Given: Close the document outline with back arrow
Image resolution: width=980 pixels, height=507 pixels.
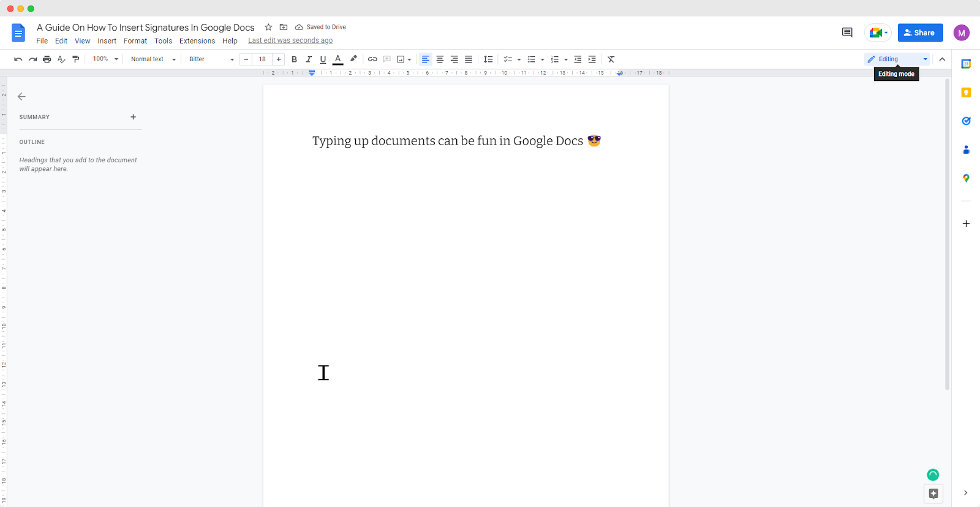Looking at the screenshot, I should [x=21, y=96].
